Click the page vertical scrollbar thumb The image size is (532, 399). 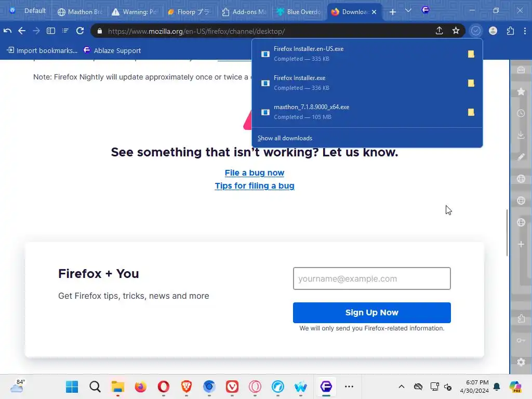[507, 233]
